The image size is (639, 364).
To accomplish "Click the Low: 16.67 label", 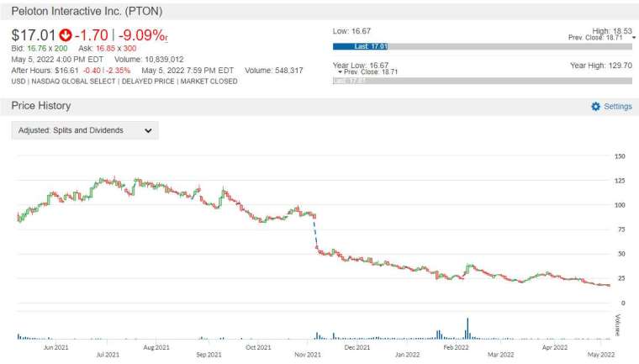I will pyautogui.click(x=351, y=31).
